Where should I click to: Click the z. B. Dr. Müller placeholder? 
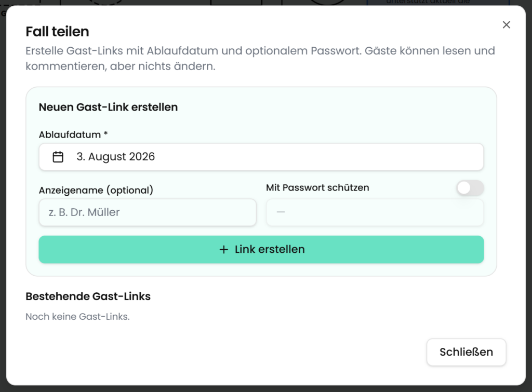coord(84,212)
